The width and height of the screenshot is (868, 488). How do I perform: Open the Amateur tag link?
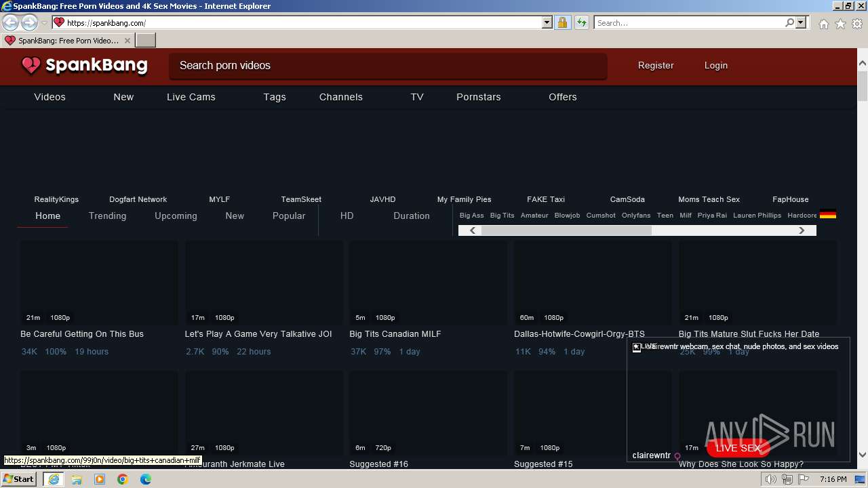[534, 216]
